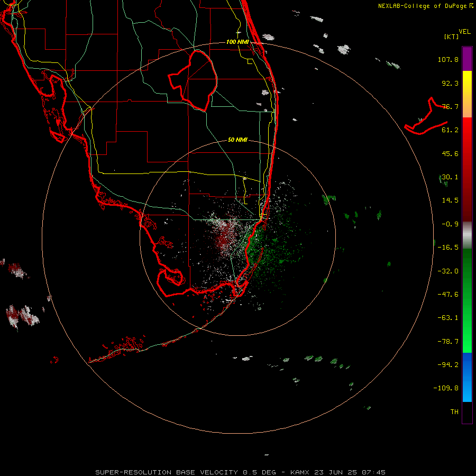This screenshot has width=476, height=476.
Task: Click the purple color bar segment
Action: click(x=467, y=59)
